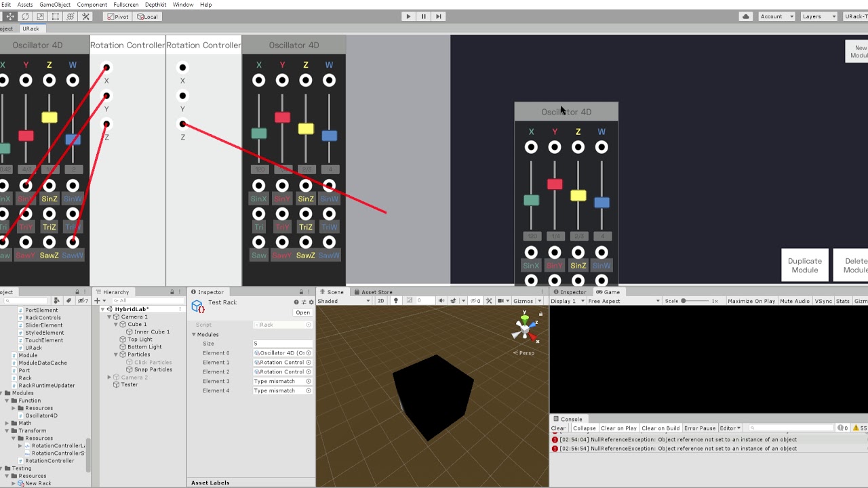Open the Editor dropdown in Console
Image resolution: width=868 pixels, height=488 pixels.
point(730,428)
